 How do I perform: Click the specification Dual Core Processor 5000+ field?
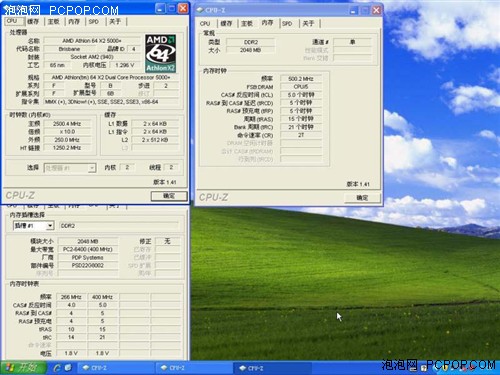[x=111, y=77]
